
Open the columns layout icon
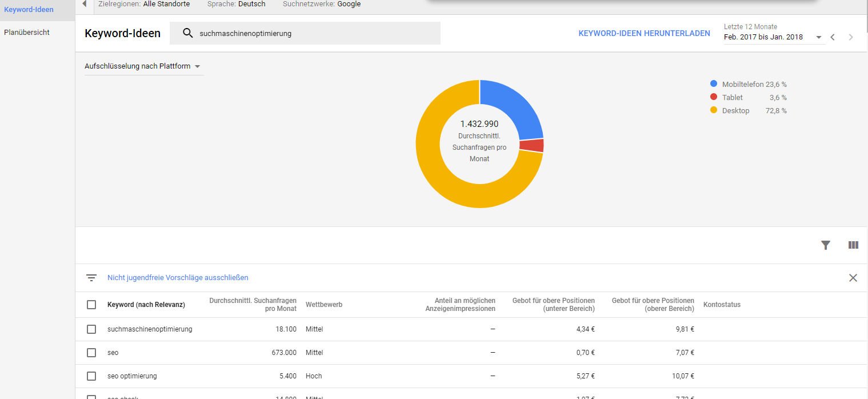pos(853,245)
